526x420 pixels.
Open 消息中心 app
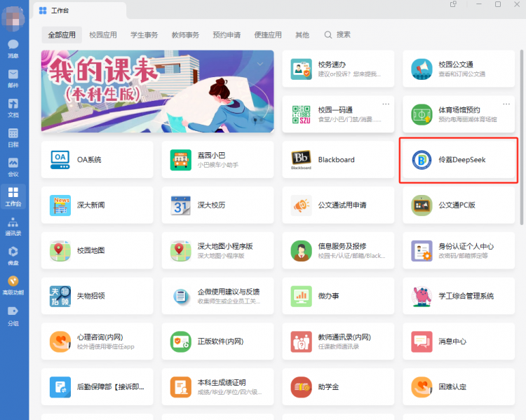tap(459, 341)
